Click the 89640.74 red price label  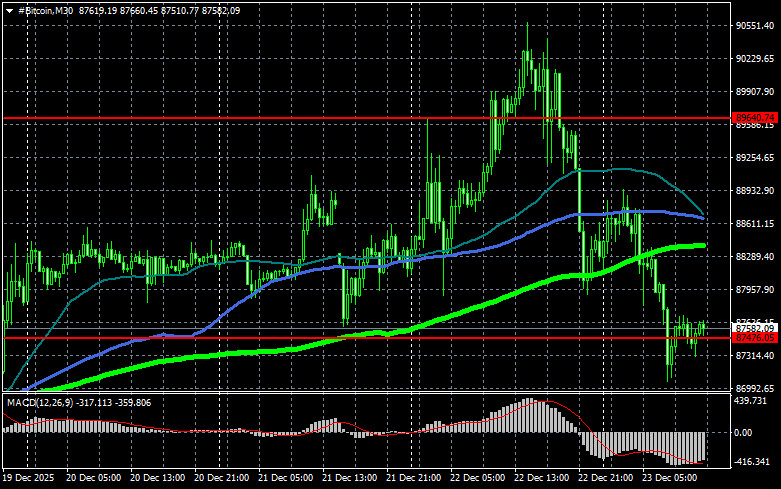point(755,118)
